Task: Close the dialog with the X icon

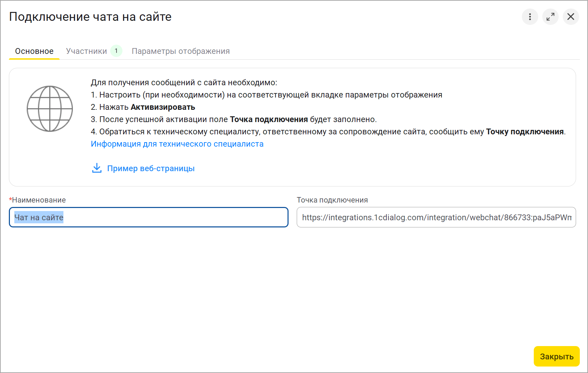Action: pyautogui.click(x=571, y=17)
